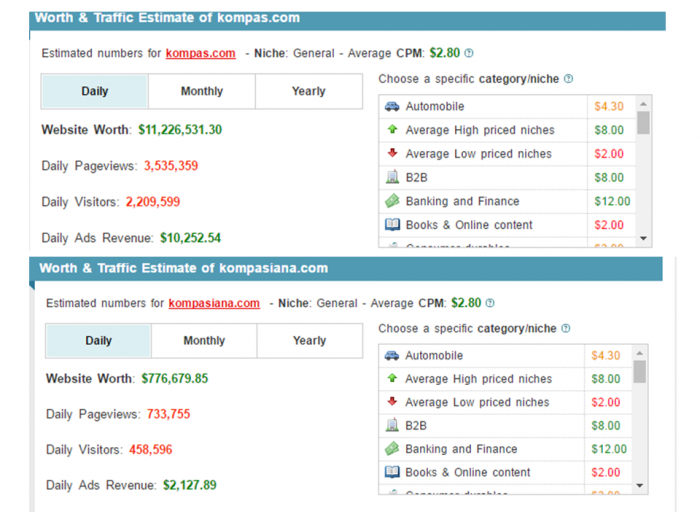Choose Books & Online content row for kompasiana.com
Image resolution: width=700 pixels, height=525 pixels.
click(505, 472)
